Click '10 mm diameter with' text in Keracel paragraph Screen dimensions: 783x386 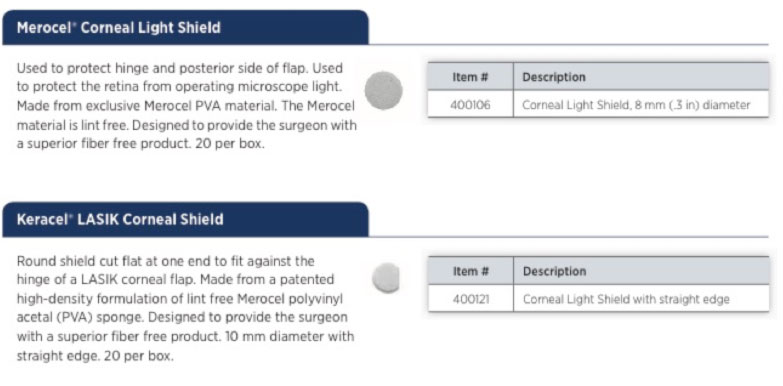[289, 337]
